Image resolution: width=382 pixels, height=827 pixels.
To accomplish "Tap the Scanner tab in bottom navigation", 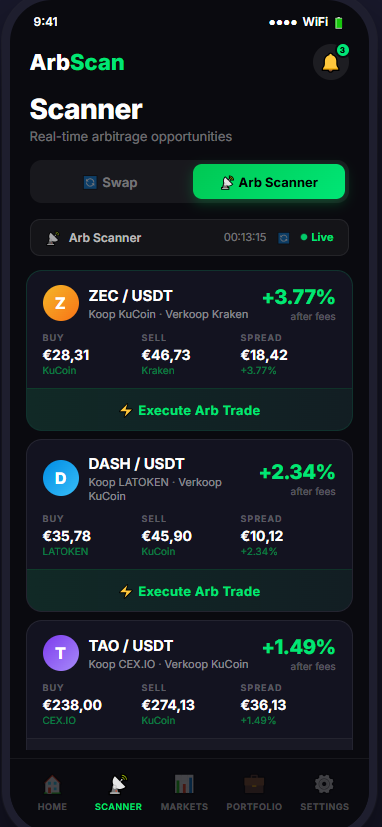I will click(x=118, y=792).
